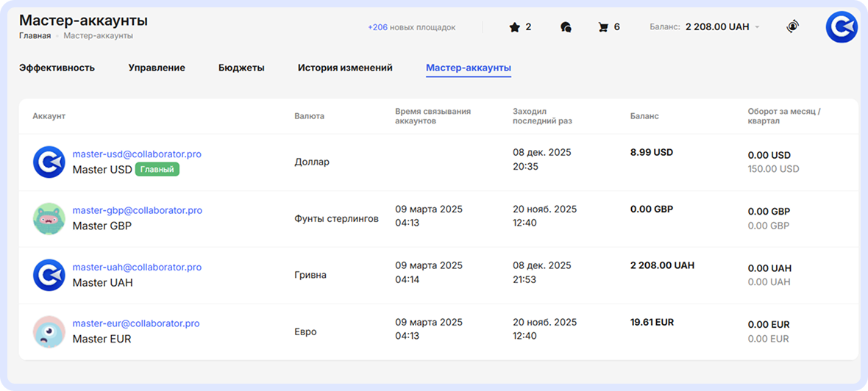The height and width of the screenshot is (391, 868).
Task: Switch to the Эффективность tab
Action: [57, 68]
